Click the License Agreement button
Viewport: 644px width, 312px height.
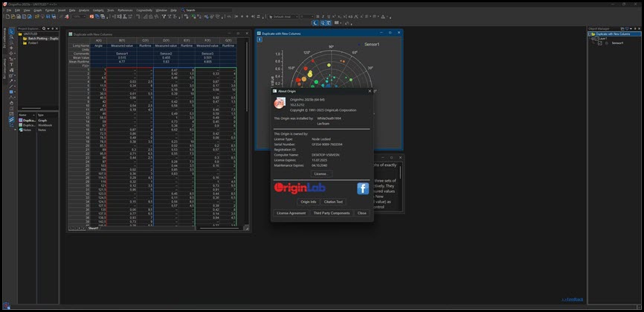coord(292,213)
